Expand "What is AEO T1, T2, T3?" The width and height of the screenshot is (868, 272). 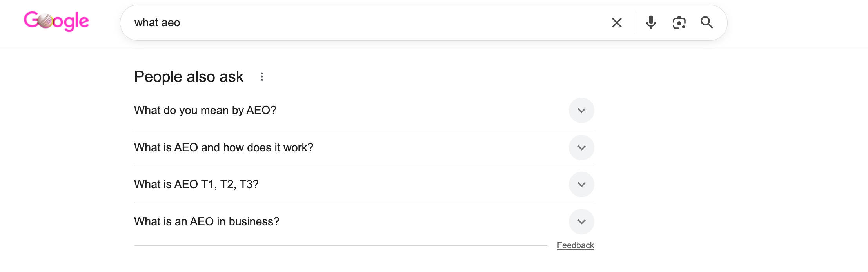[x=581, y=184]
